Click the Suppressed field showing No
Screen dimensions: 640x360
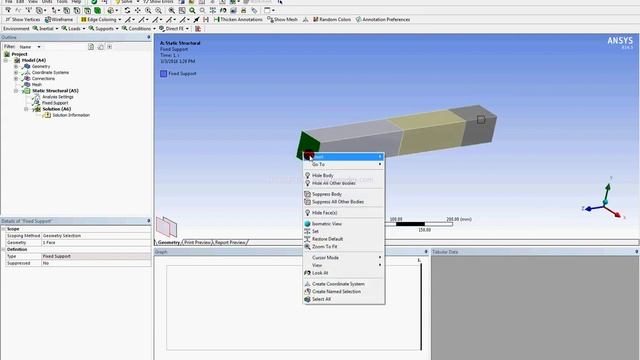[96, 263]
